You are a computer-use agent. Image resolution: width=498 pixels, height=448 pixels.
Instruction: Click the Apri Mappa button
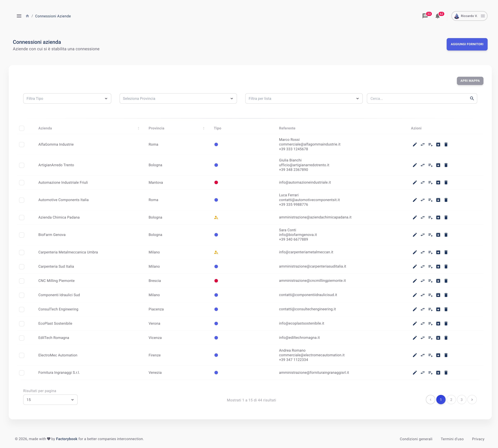click(x=470, y=81)
